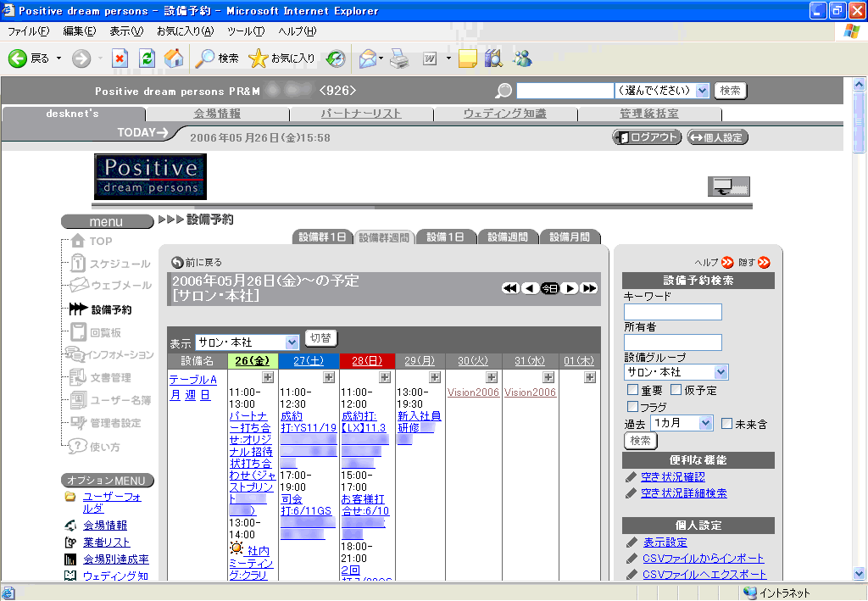Open the IE History toolbar icon
Viewport: 868px width, 601px height.
[x=336, y=58]
